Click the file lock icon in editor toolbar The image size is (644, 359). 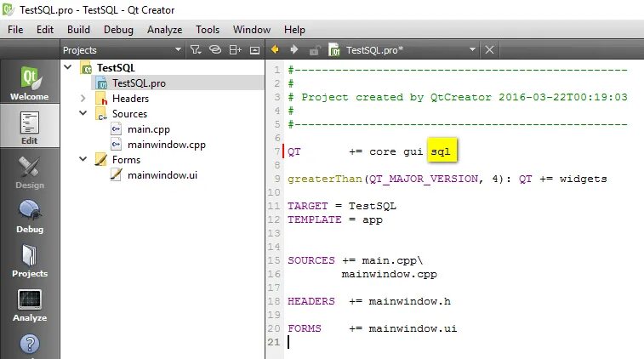pos(315,50)
